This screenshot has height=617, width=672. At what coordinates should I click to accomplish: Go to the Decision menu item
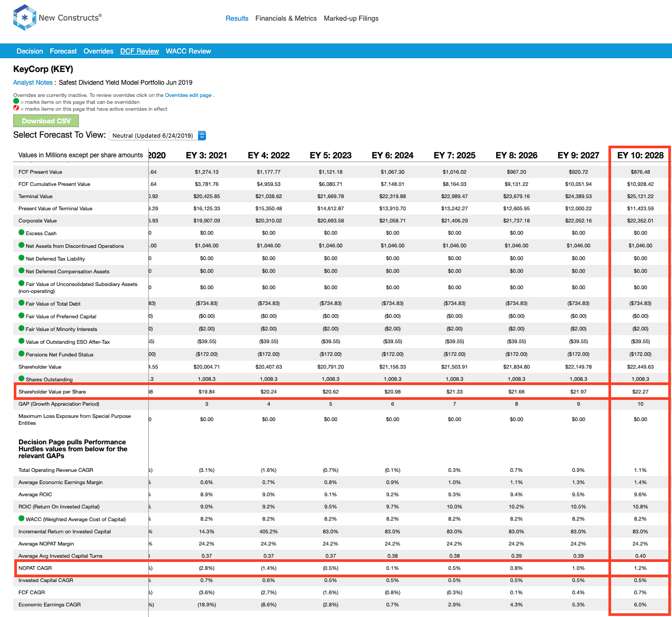[30, 51]
